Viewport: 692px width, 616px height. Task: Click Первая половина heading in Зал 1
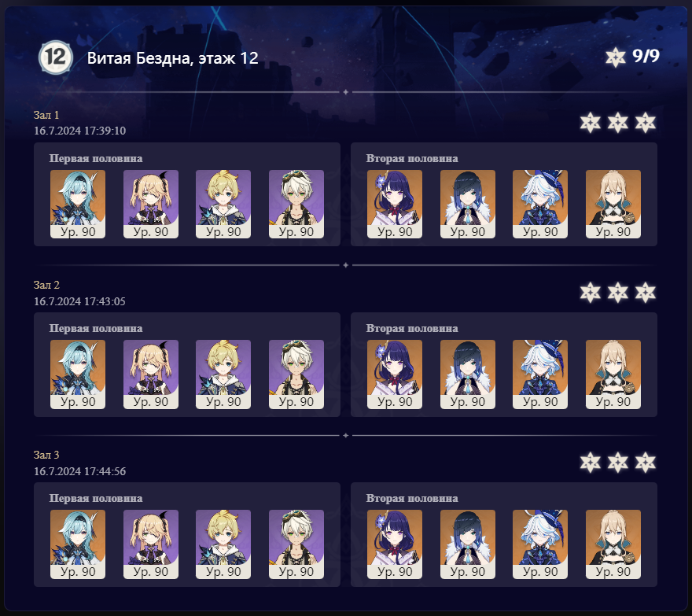tap(96, 158)
